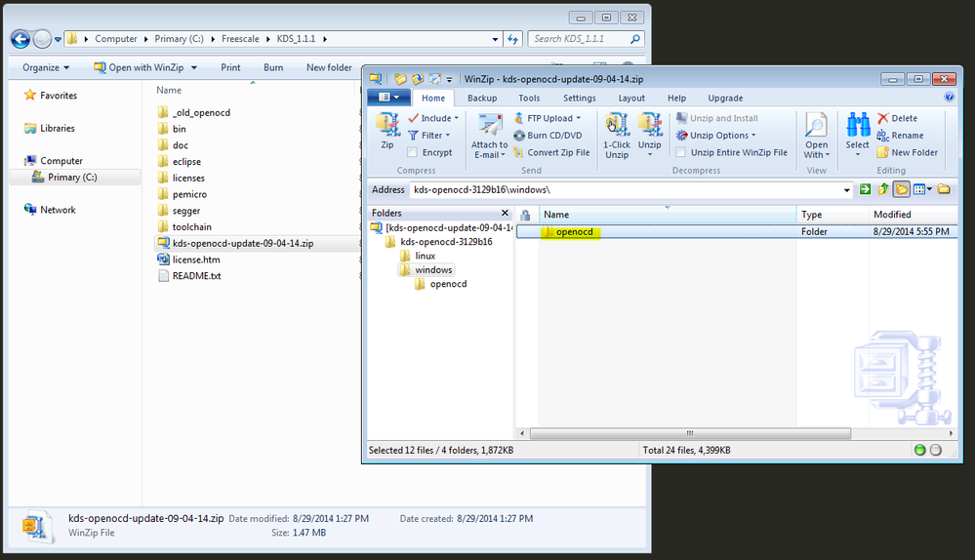The height and width of the screenshot is (560, 975).
Task: Open the Help ribbon tab
Action: pyautogui.click(x=676, y=98)
